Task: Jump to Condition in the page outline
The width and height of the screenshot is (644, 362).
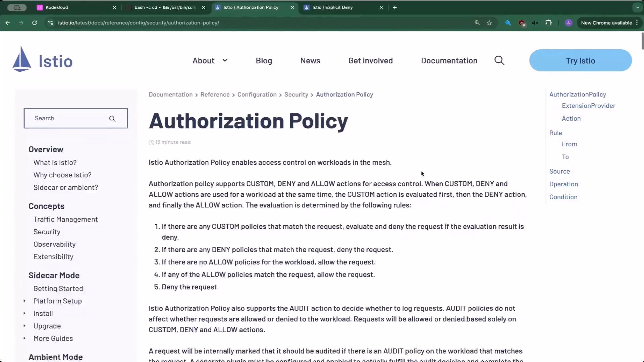Action: click(563, 197)
